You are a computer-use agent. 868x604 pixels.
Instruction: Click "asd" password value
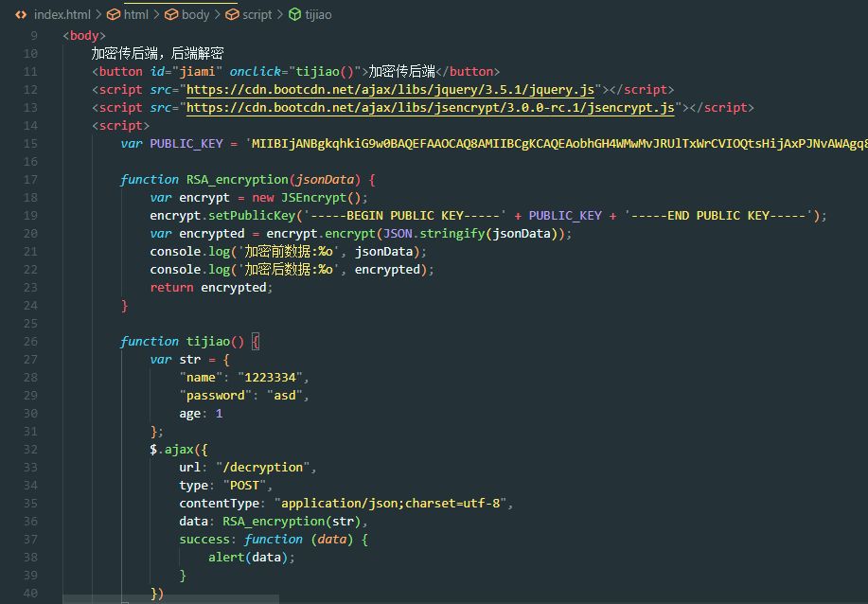click(x=285, y=396)
